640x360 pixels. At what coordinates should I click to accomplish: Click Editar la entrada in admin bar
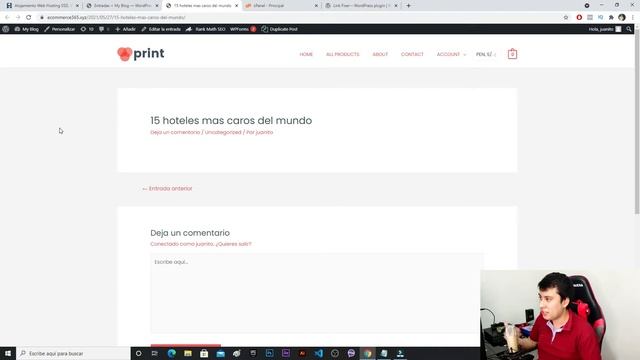161,29
